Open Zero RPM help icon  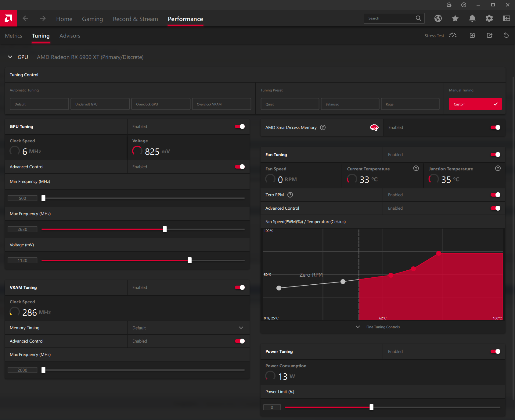pyautogui.click(x=290, y=195)
